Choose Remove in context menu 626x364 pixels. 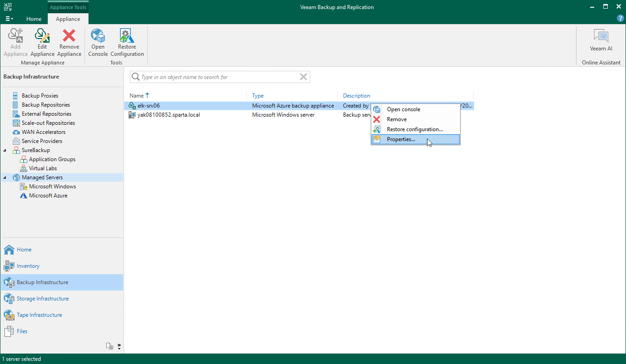[416, 119]
